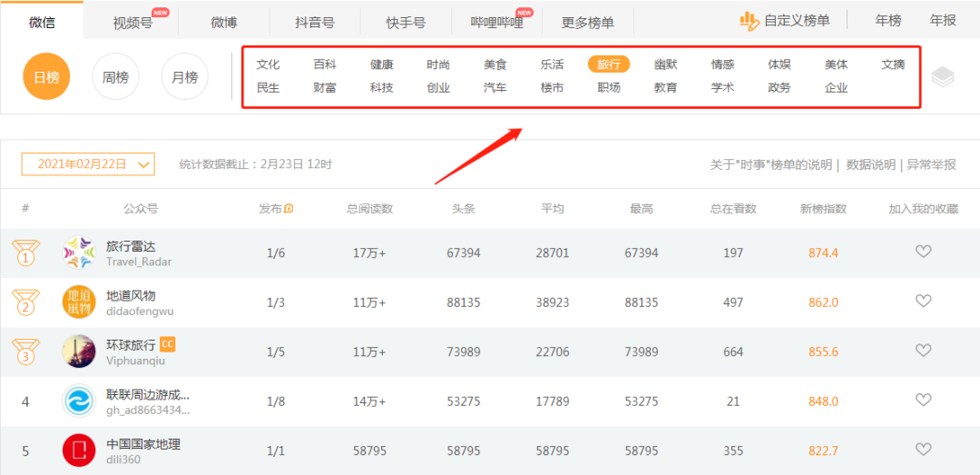Open the 旅行雷达 account avatar
Viewport: 980px width, 475px height.
pos(79,252)
